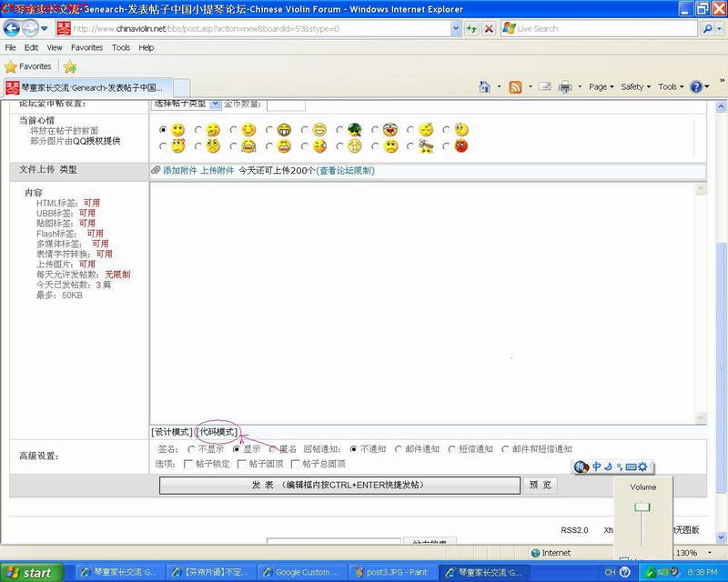Click the Volume slider handle
The width and height of the screenshot is (728, 582).
[x=642, y=507]
